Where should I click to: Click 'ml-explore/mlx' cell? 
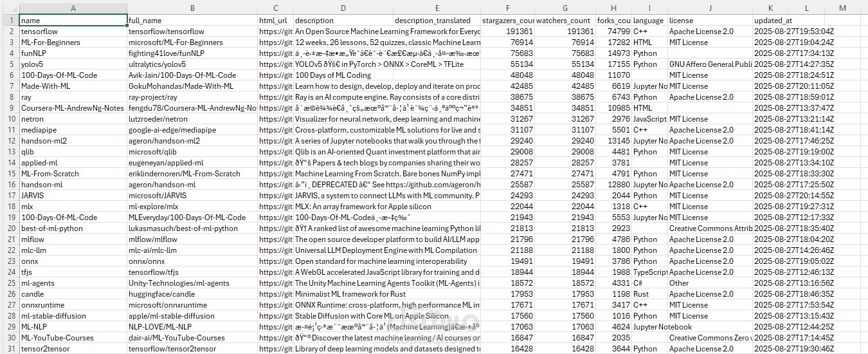[x=192, y=207]
